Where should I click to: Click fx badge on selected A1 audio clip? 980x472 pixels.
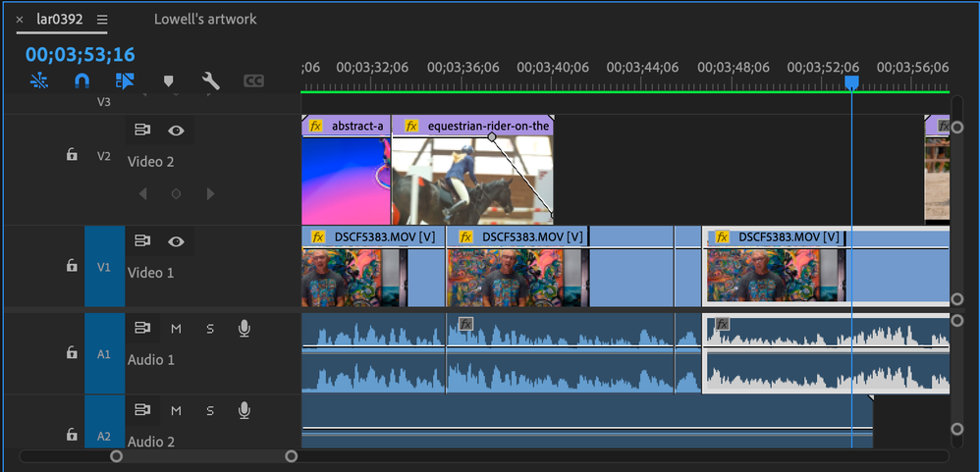[723, 324]
